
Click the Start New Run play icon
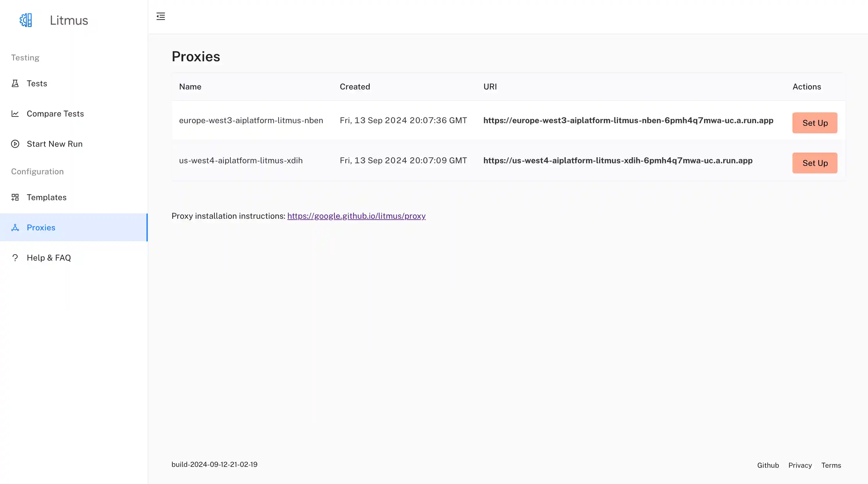pyautogui.click(x=15, y=144)
